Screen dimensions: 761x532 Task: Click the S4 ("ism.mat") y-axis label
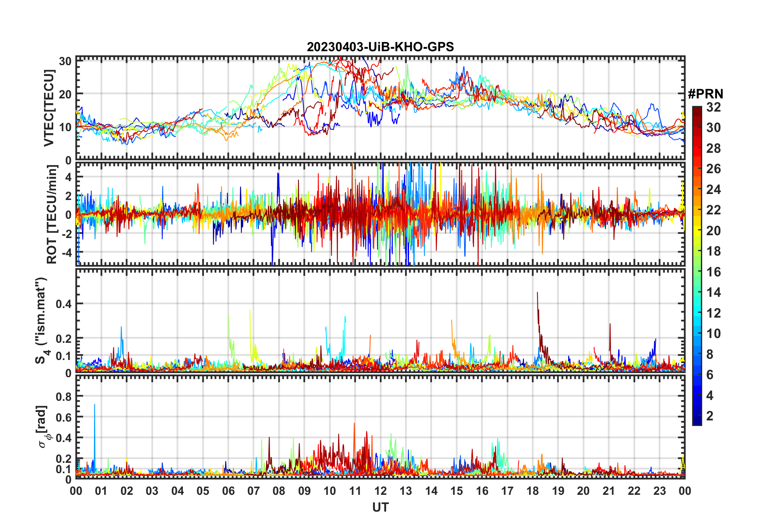(42, 321)
